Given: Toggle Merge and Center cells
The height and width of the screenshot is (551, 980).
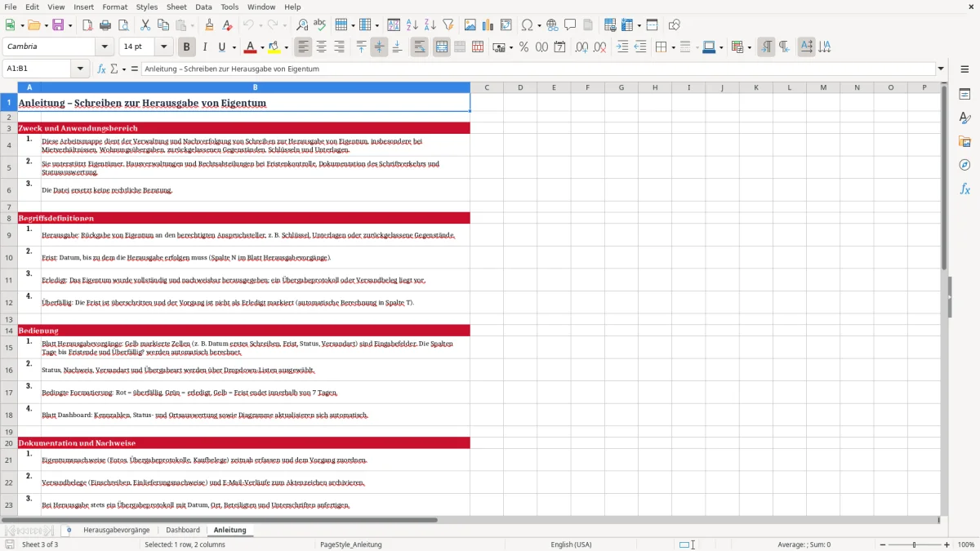Looking at the screenshot, I should (442, 47).
